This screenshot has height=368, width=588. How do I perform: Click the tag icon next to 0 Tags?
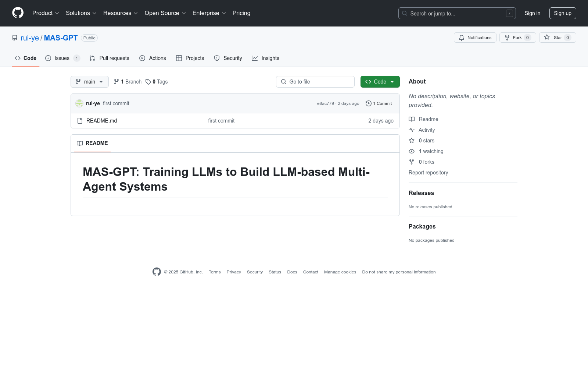coord(148,82)
